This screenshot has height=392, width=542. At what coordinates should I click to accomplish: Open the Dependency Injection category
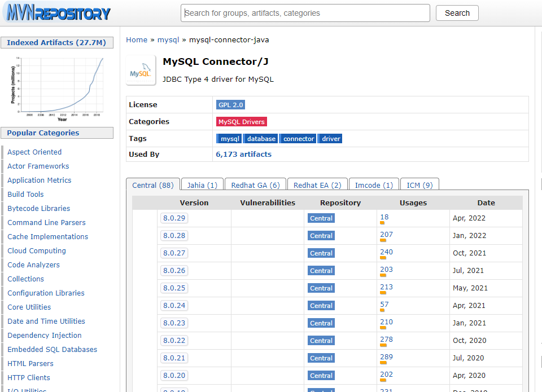45,336
